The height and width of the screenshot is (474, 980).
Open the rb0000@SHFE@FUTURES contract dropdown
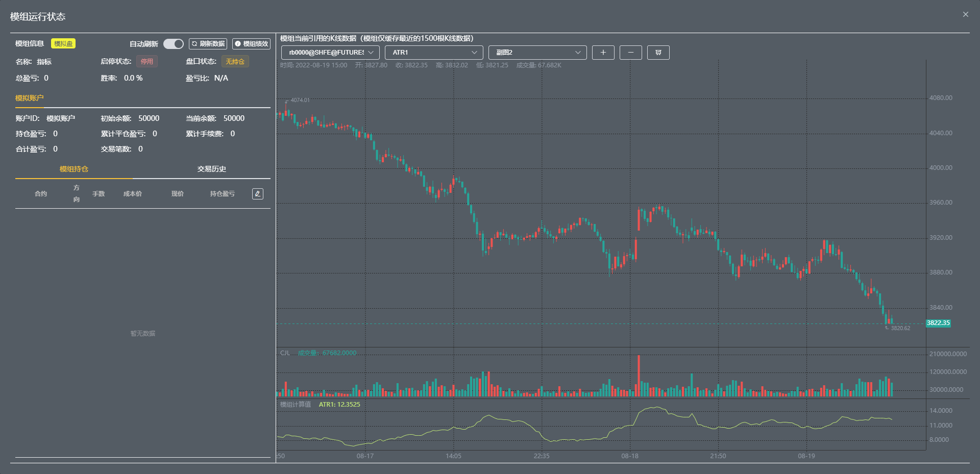click(x=330, y=53)
